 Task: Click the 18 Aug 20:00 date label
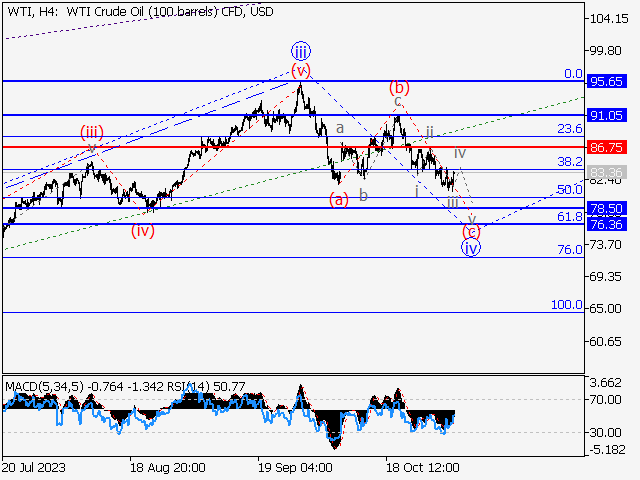click(x=168, y=467)
